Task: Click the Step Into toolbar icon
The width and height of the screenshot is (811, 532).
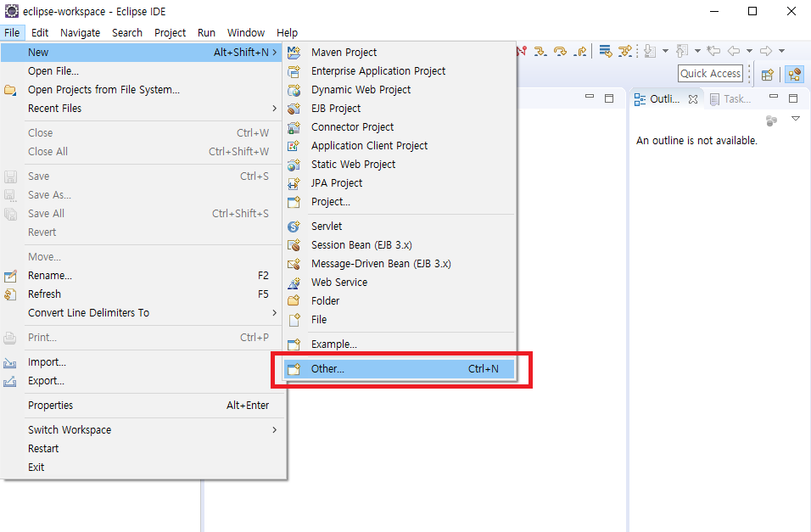Action: (540, 51)
